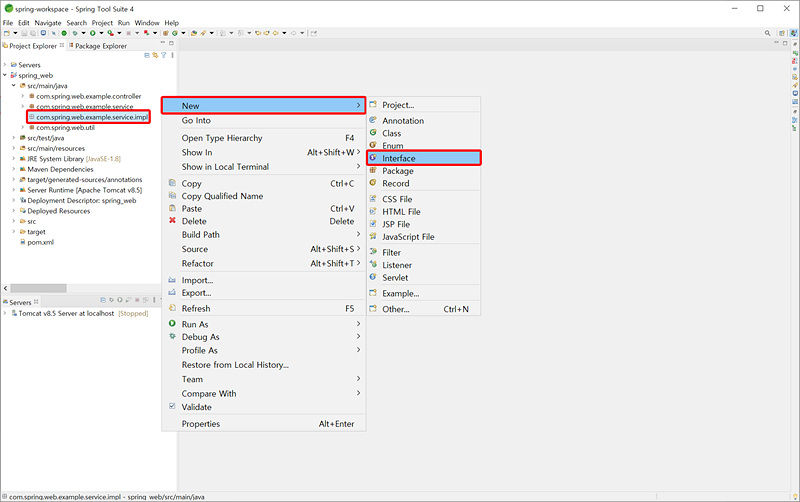The height and width of the screenshot is (502, 800).
Task: Select the target folder
Action: (36, 232)
